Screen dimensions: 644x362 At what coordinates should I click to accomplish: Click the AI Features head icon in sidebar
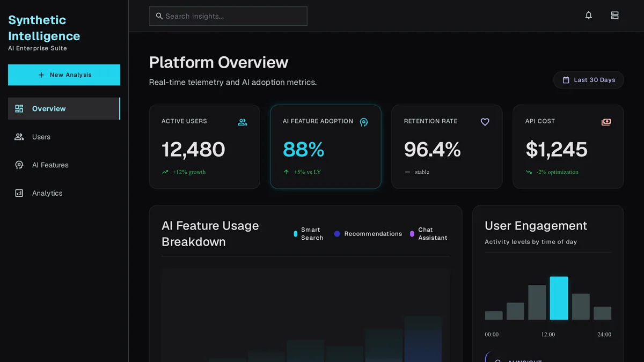pyautogui.click(x=19, y=165)
